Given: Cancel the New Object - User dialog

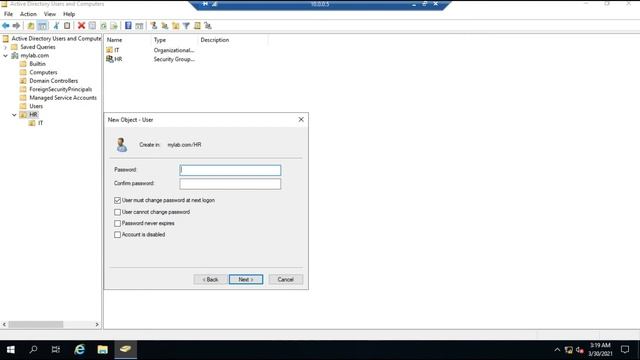Looking at the screenshot, I should [x=286, y=280].
